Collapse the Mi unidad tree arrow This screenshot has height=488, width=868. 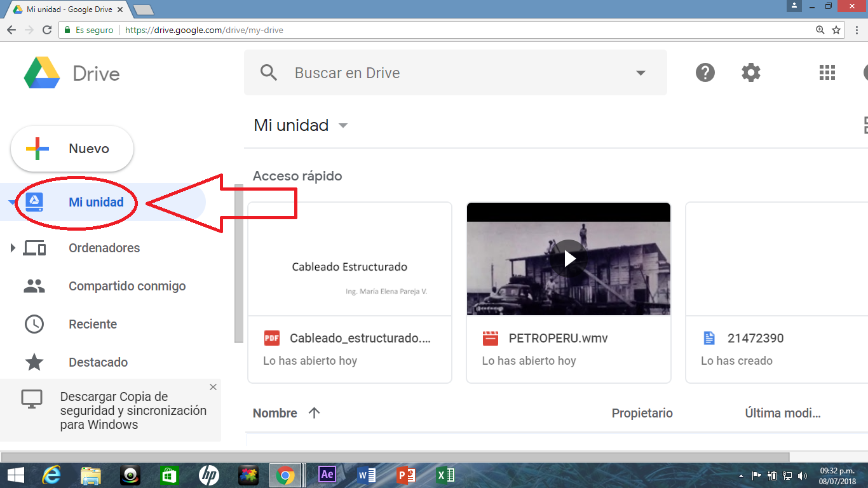[x=11, y=203]
